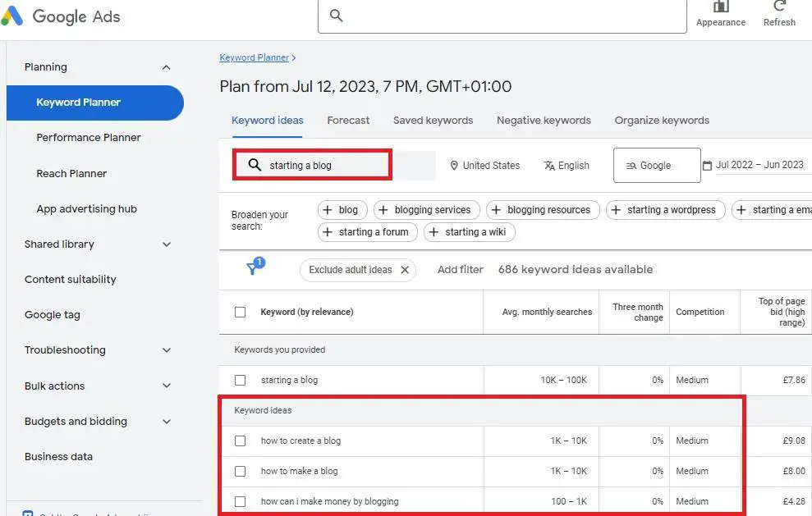Add 'blogging services' suggestion chip
The height and width of the screenshot is (516, 812).
tap(427, 210)
